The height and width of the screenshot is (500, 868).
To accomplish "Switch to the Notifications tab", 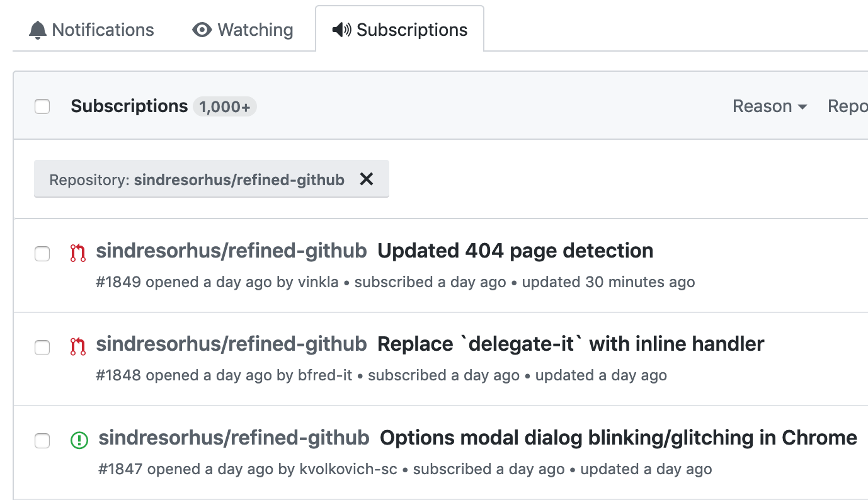I will tap(103, 29).
